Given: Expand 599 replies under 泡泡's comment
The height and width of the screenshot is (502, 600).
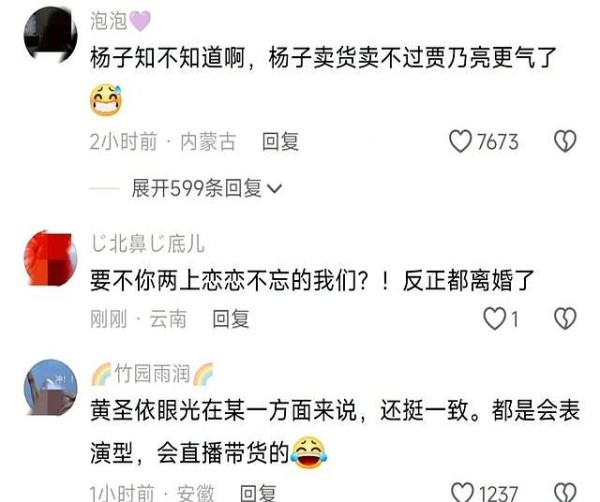Looking at the screenshot, I should click(207, 189).
